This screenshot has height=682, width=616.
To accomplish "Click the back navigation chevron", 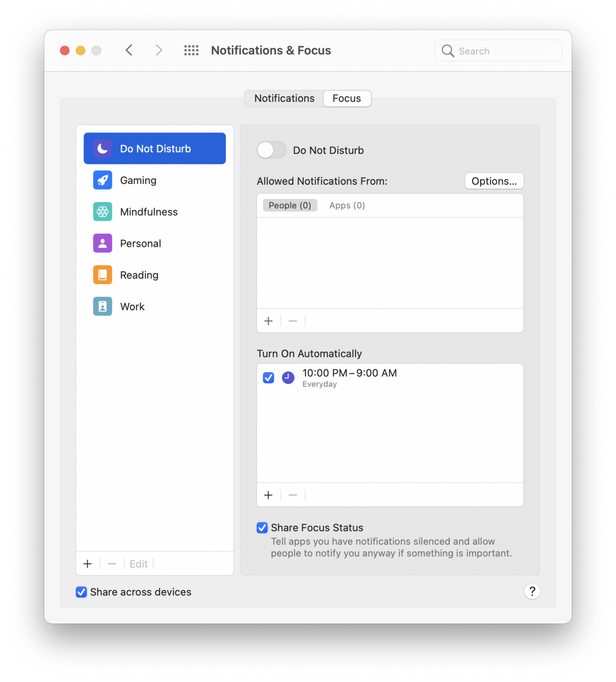I will click(129, 50).
